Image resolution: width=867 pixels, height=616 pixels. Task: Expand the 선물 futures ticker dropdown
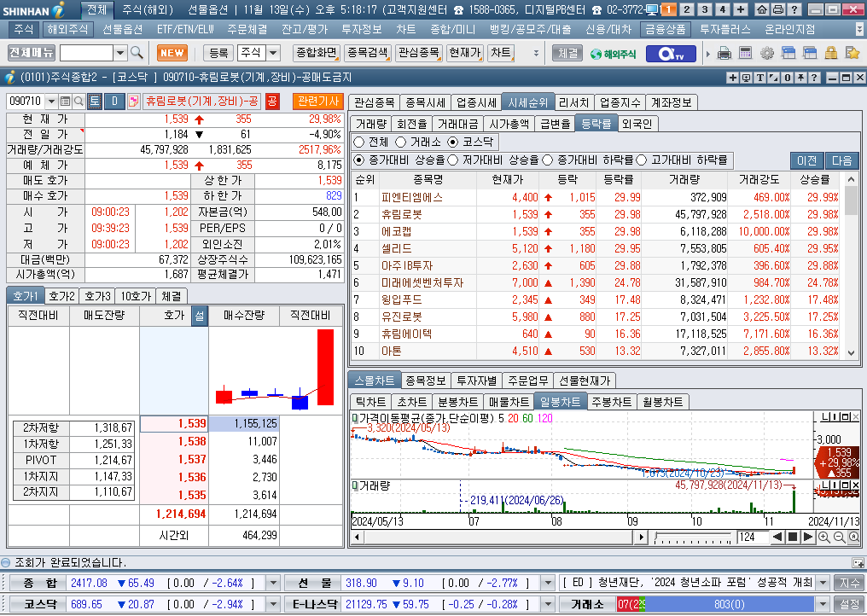(547, 583)
